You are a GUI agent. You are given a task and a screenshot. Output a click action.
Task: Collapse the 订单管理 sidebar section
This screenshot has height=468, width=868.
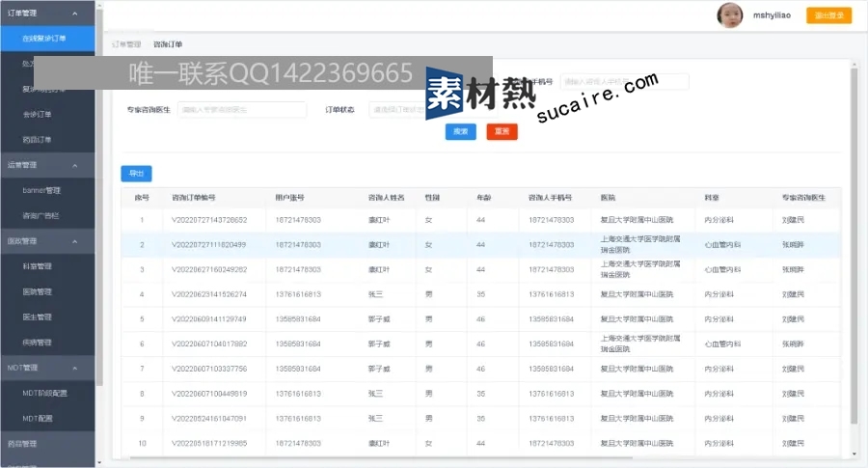click(x=75, y=14)
